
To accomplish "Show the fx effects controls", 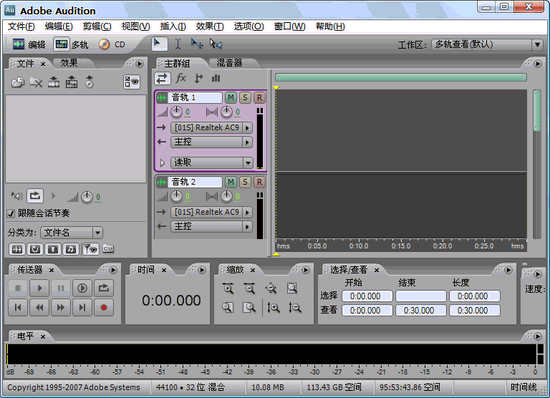I will (181, 78).
